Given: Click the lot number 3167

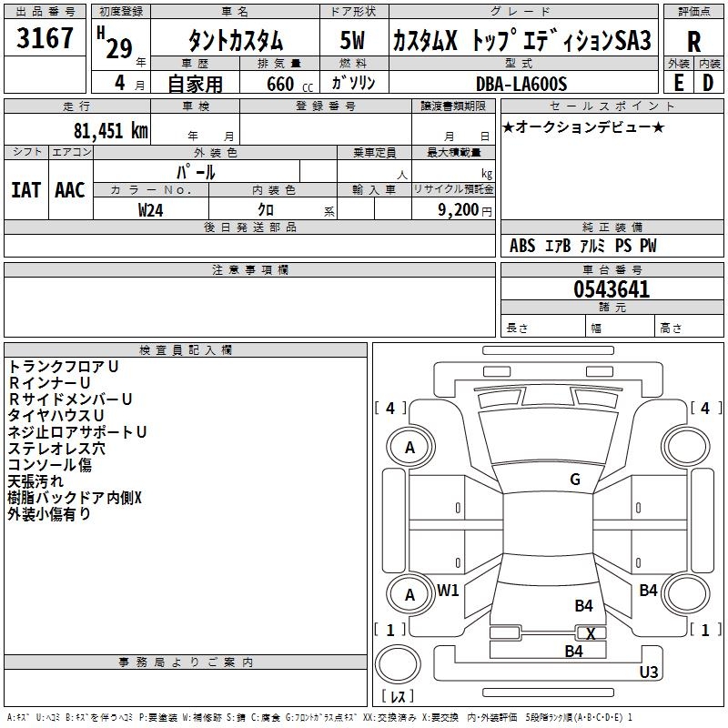Looking at the screenshot, I should coord(45,39).
